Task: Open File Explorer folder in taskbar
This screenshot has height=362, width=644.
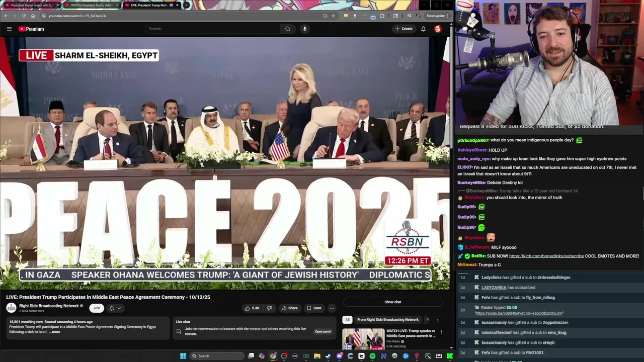Action: [x=317, y=356]
